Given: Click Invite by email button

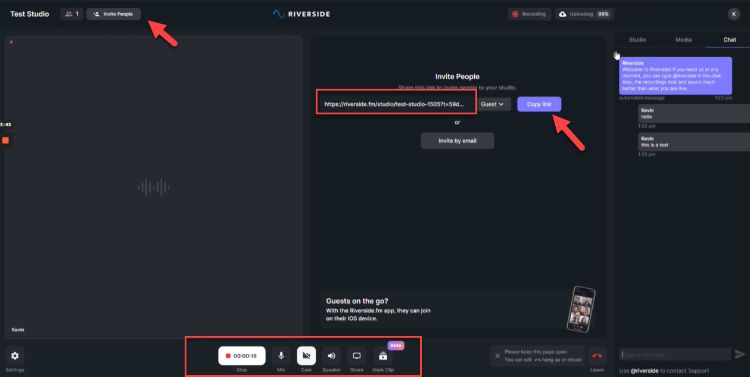Looking at the screenshot, I should click(457, 141).
